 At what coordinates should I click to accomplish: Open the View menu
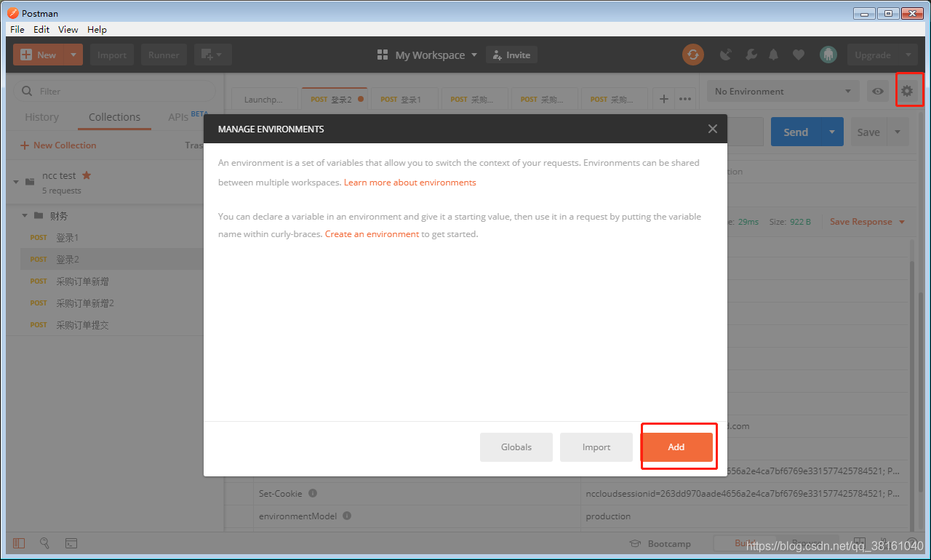(68, 29)
